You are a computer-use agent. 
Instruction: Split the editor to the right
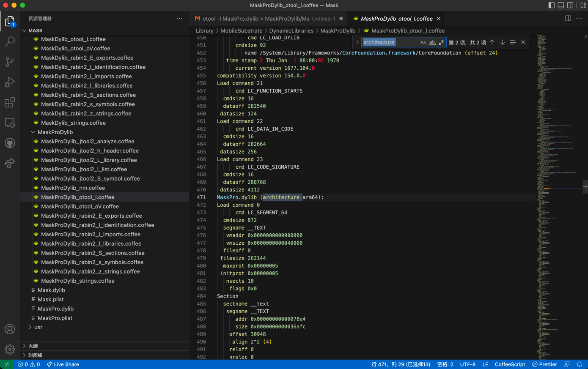click(x=568, y=19)
